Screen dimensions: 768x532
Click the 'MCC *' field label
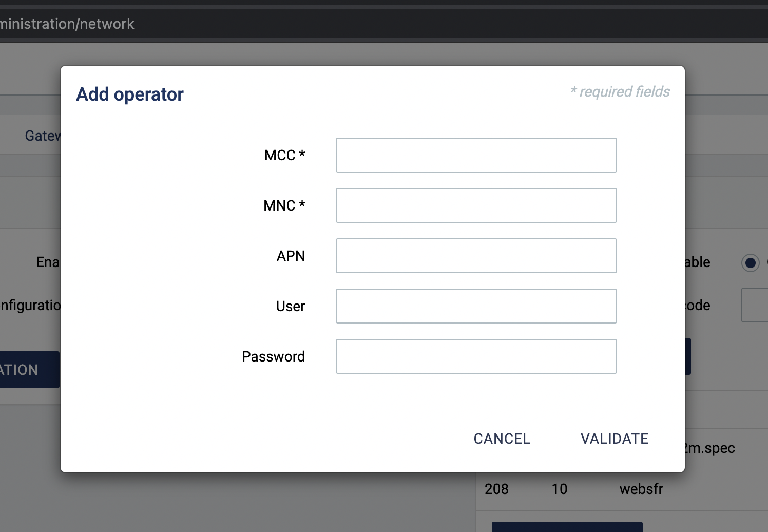click(284, 155)
